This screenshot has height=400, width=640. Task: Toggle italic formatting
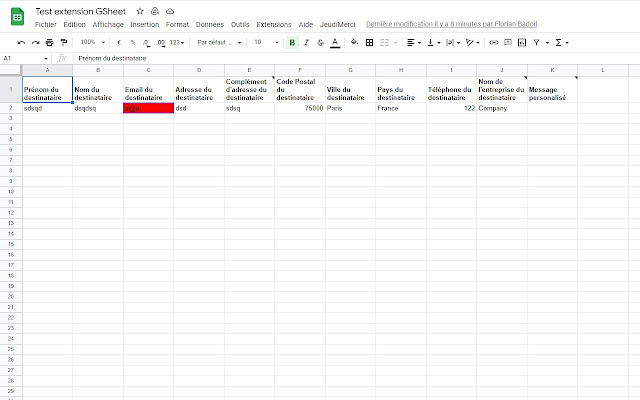[x=306, y=42]
